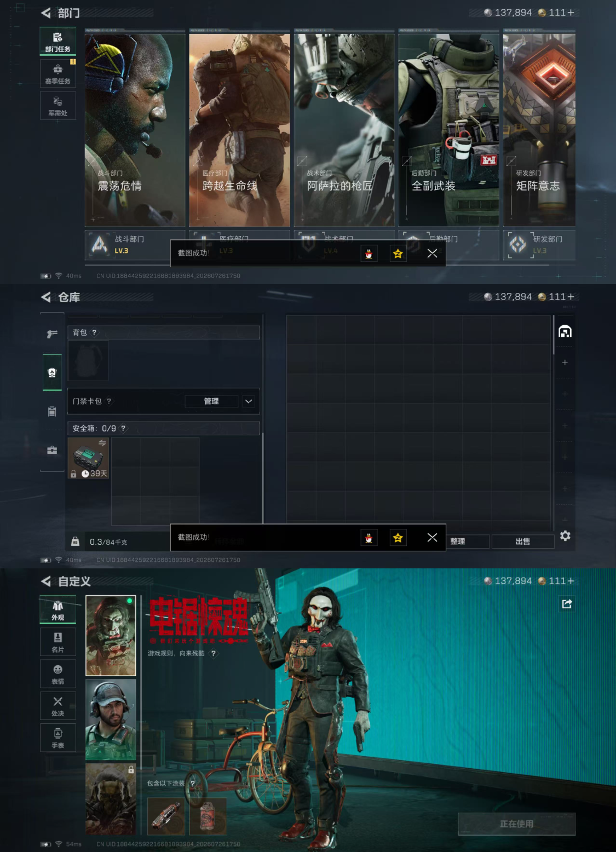Viewport: 616px width, 852px height.
Task: Go back from the 自定义 screen
Action: (46, 581)
